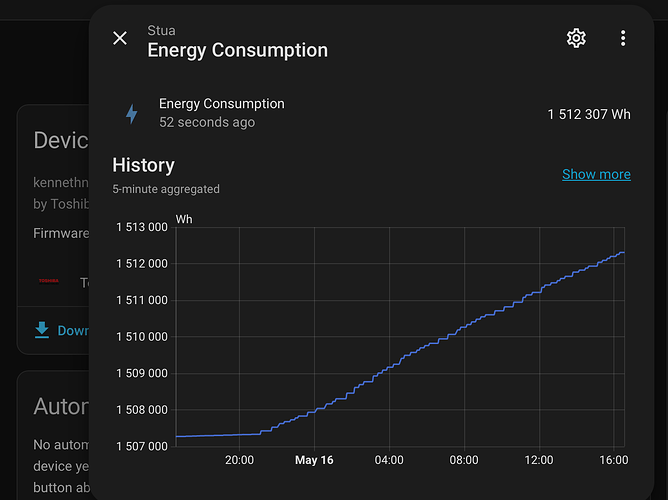Viewport: 668px width, 500px height.
Task: Click the 5-minute aggregated subtitle
Action: [166, 189]
